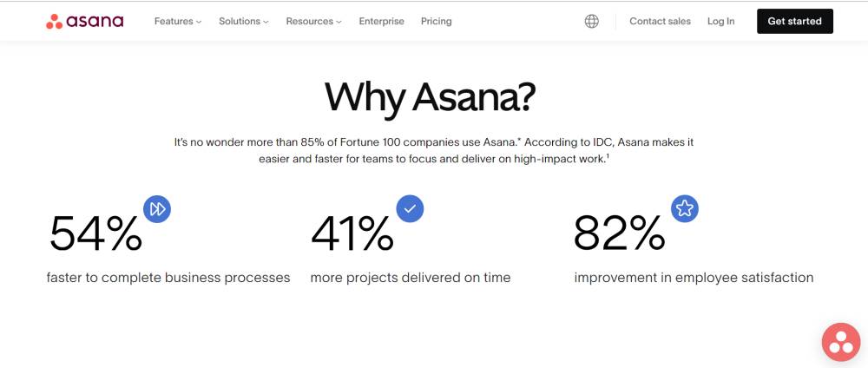Select Contact sales in the header
868x368 pixels.
click(x=660, y=22)
